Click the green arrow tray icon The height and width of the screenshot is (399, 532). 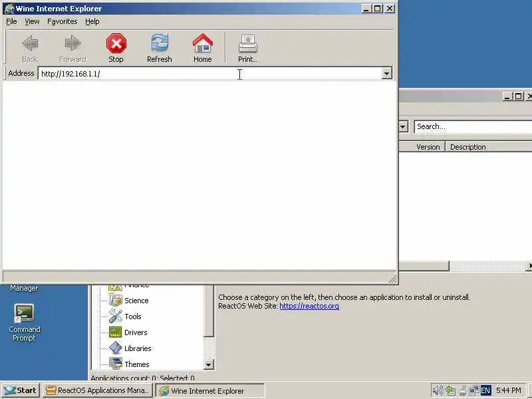coord(450,390)
